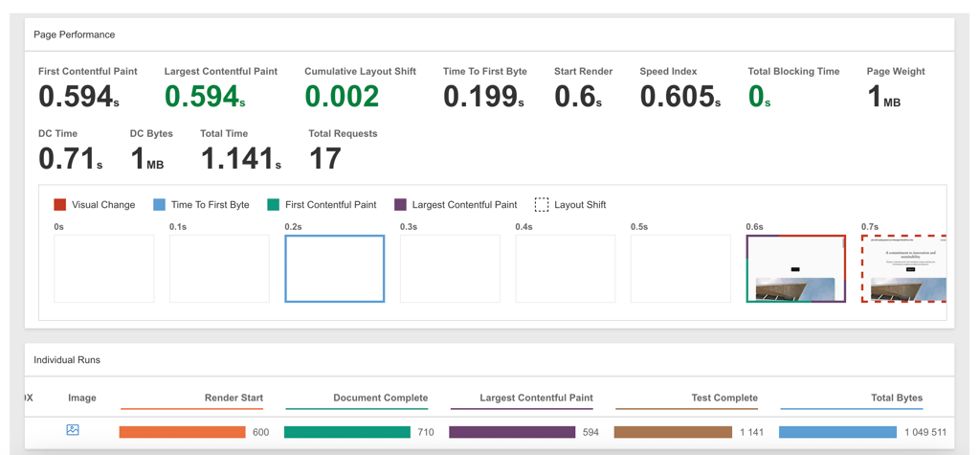This screenshot has width=980, height=455.
Task: Click the purple Largest Contentful Paint bar
Action: [512, 432]
